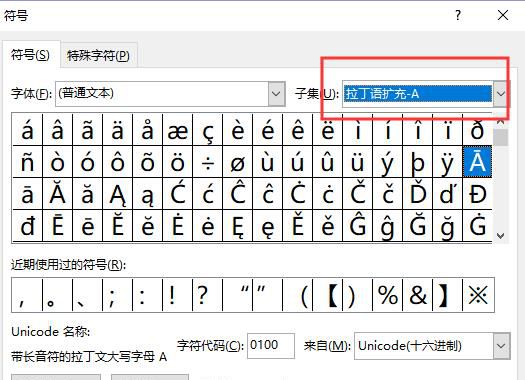Select the é symbol

pos(268,131)
